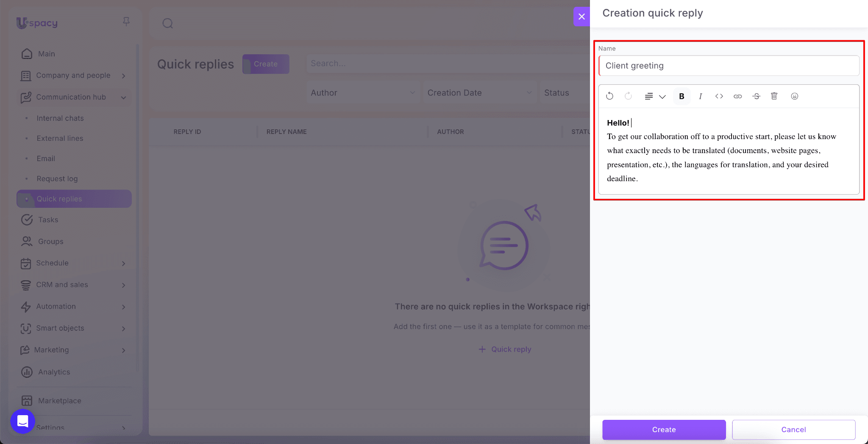This screenshot has height=444, width=868.
Task: Close the quick reply side panel
Action: [x=581, y=17]
